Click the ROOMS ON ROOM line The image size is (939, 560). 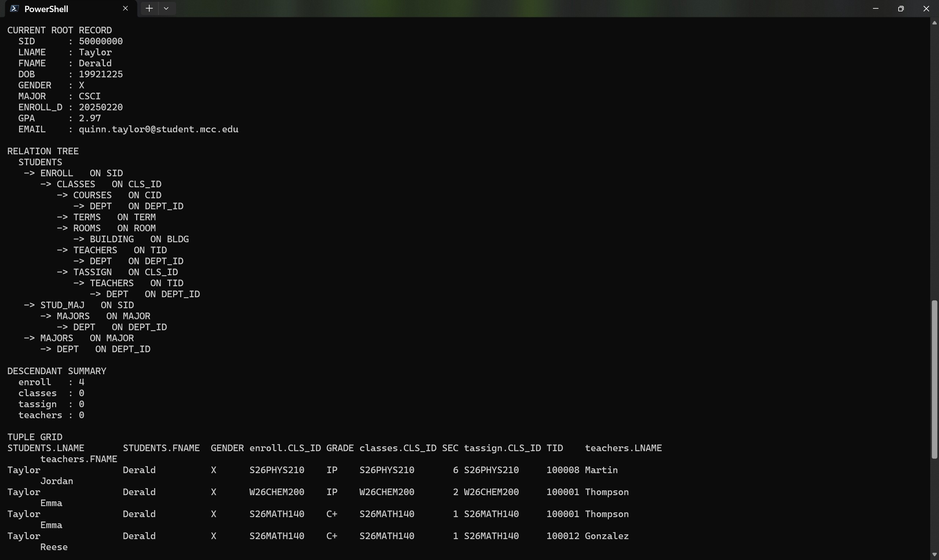[106, 228]
